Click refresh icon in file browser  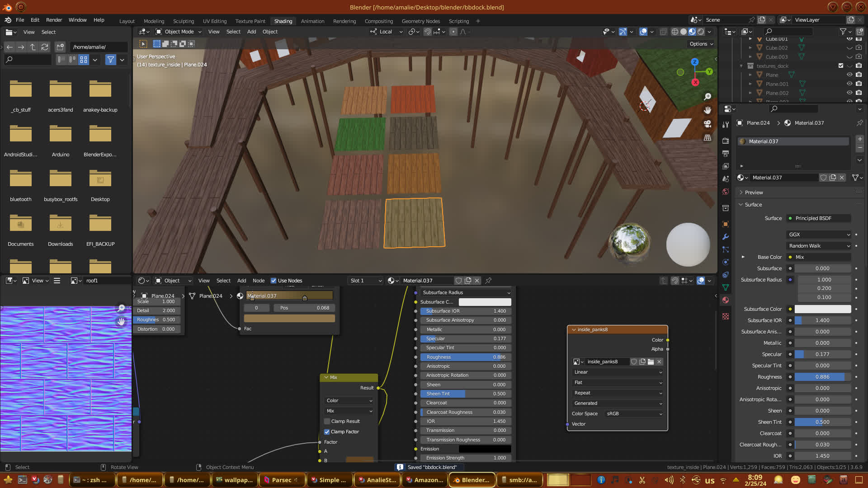44,47
